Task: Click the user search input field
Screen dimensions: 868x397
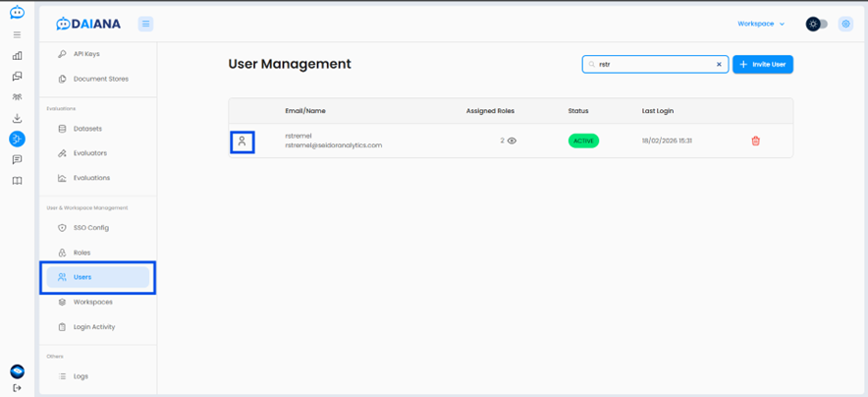Action: (653, 65)
